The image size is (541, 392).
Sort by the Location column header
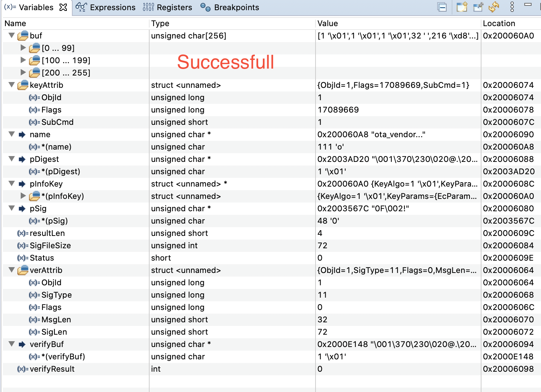[499, 24]
